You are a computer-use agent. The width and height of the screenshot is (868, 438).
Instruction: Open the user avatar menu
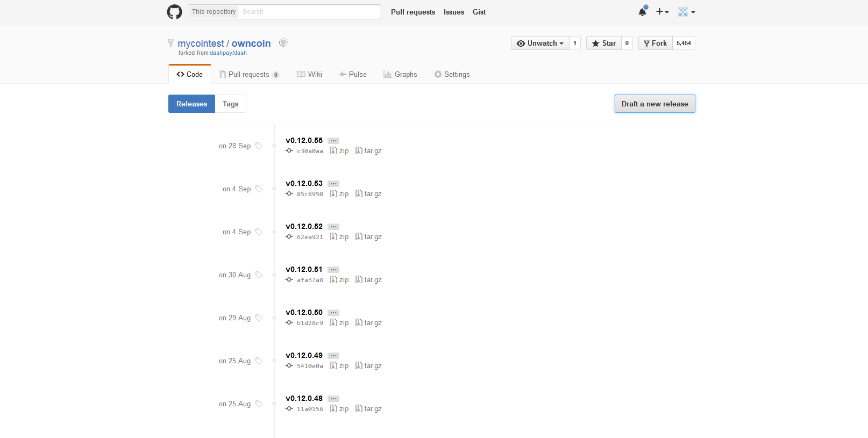(686, 11)
